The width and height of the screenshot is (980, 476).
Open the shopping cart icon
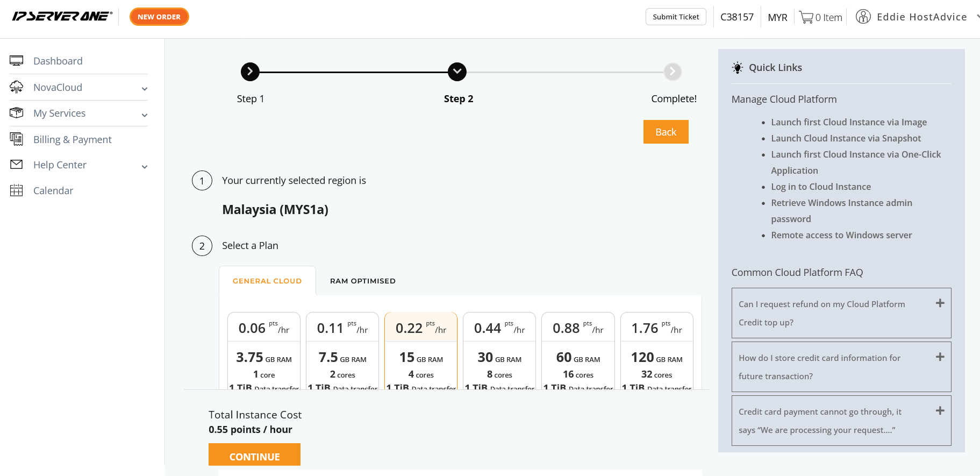pyautogui.click(x=806, y=17)
